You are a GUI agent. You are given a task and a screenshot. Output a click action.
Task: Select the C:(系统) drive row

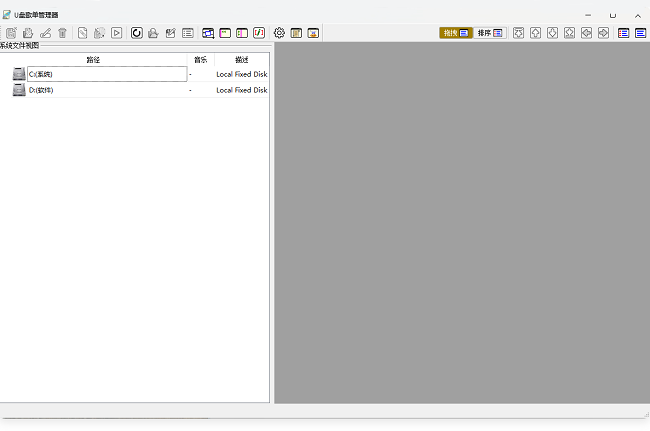click(100, 74)
